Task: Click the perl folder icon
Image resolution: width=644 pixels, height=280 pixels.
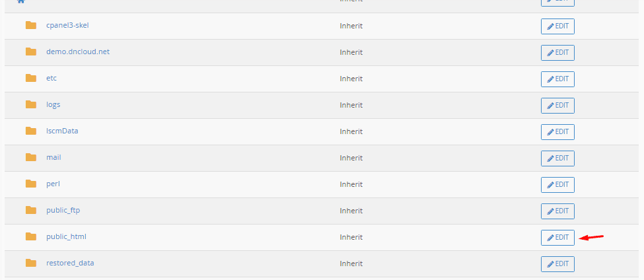Action: 31,184
